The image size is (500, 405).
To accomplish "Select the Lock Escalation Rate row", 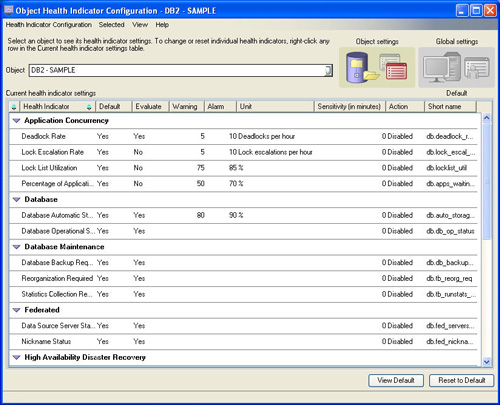I will click(x=243, y=152).
